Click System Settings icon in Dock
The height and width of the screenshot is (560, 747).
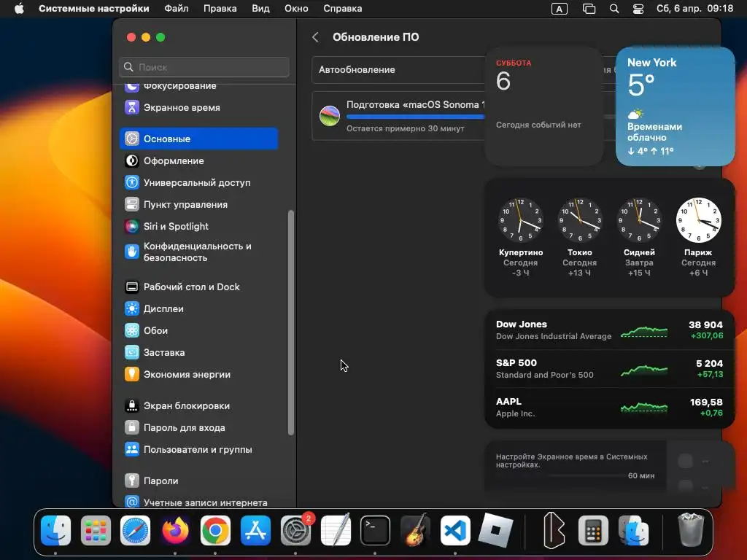[295, 530]
